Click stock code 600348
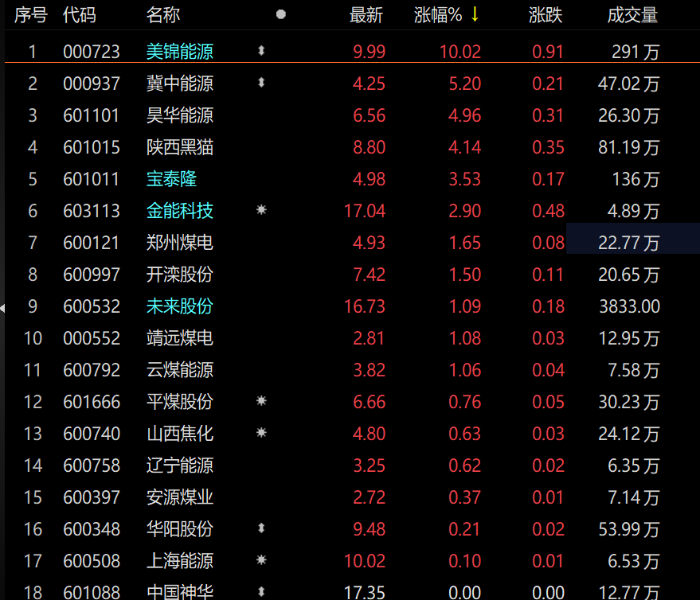Screen dimensions: 700x600 (x=92, y=529)
